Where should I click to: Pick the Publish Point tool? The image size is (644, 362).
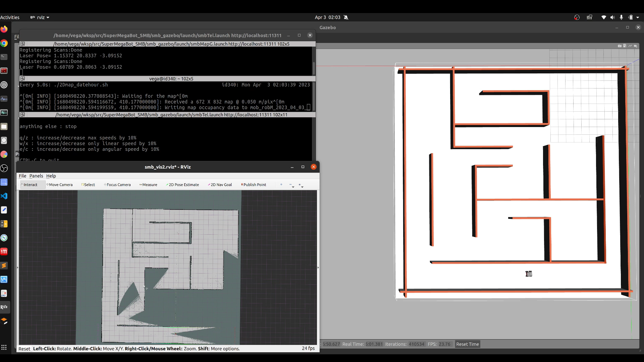click(x=253, y=185)
